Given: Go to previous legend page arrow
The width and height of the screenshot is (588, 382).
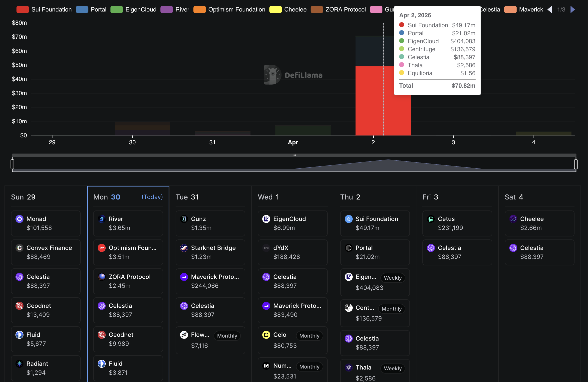Looking at the screenshot, I should tap(550, 9).
